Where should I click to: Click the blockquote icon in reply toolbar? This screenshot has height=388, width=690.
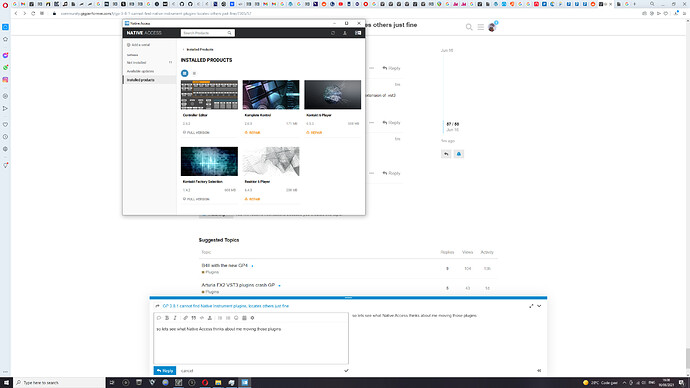[x=194, y=318]
